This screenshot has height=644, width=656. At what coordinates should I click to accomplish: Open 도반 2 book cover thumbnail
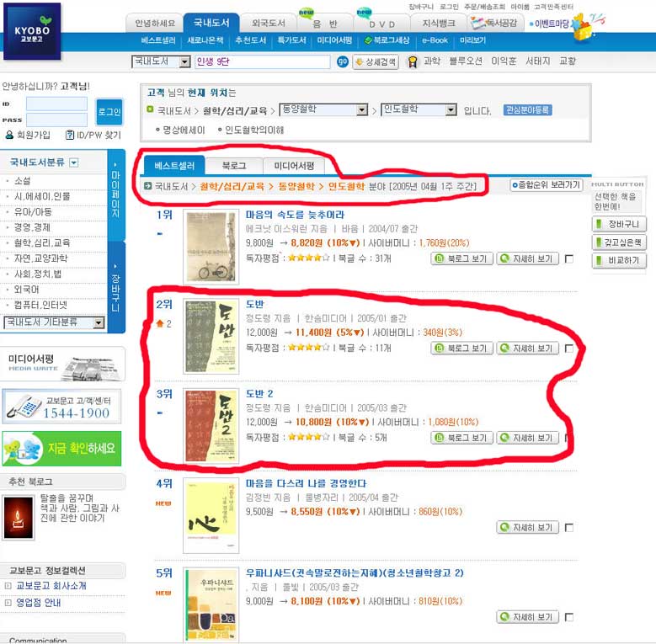point(211,426)
